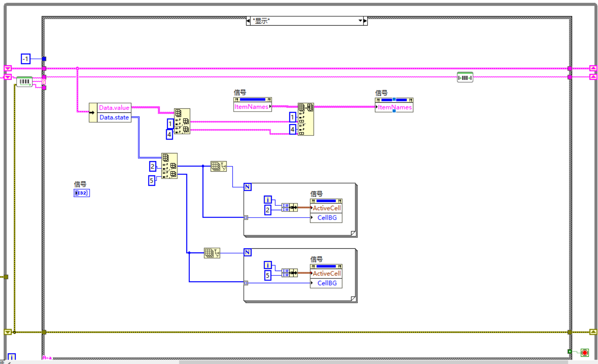Click the second left pink shift register
598x364 pixels.
coord(8,77)
